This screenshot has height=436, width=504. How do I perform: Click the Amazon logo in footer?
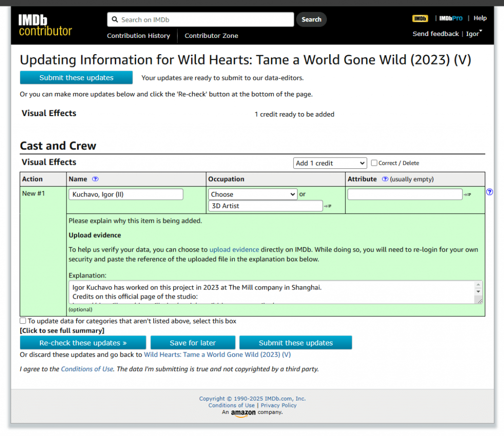pos(243,413)
